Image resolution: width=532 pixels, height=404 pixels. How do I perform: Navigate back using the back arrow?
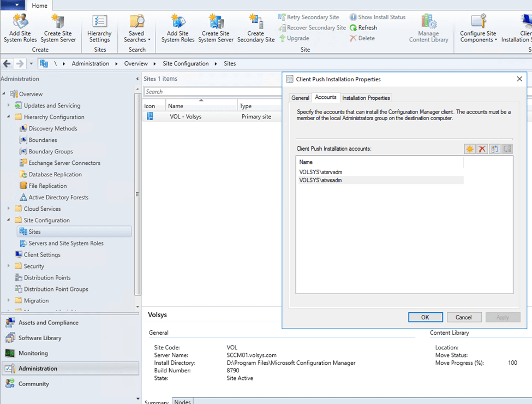tap(7, 64)
